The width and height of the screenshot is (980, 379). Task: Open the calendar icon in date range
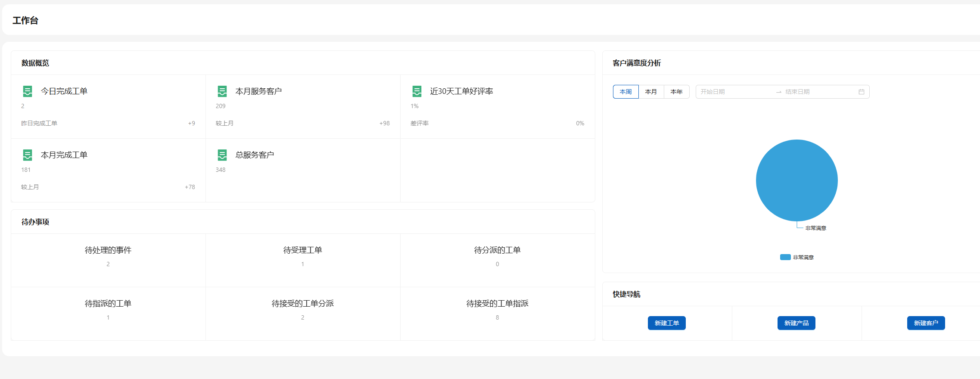[862, 92]
